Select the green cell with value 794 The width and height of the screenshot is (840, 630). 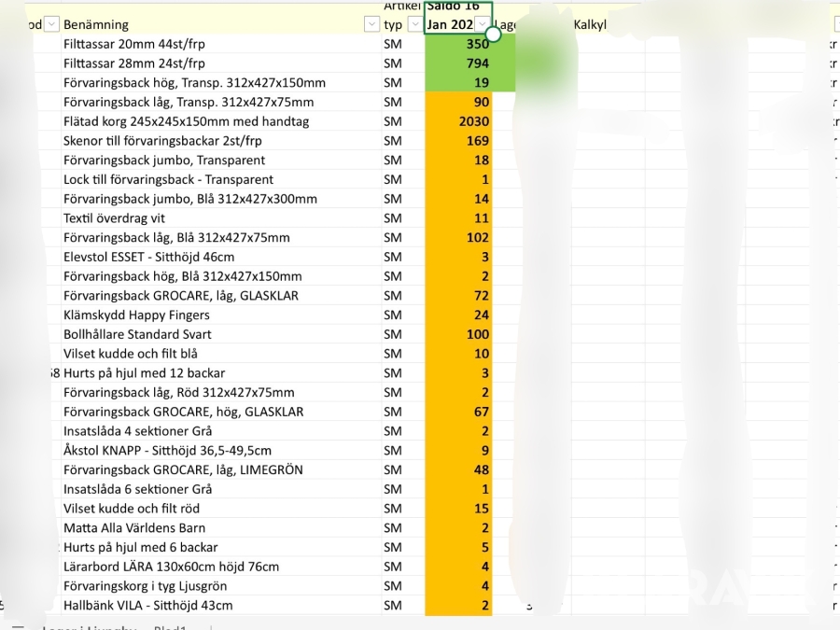(458, 63)
